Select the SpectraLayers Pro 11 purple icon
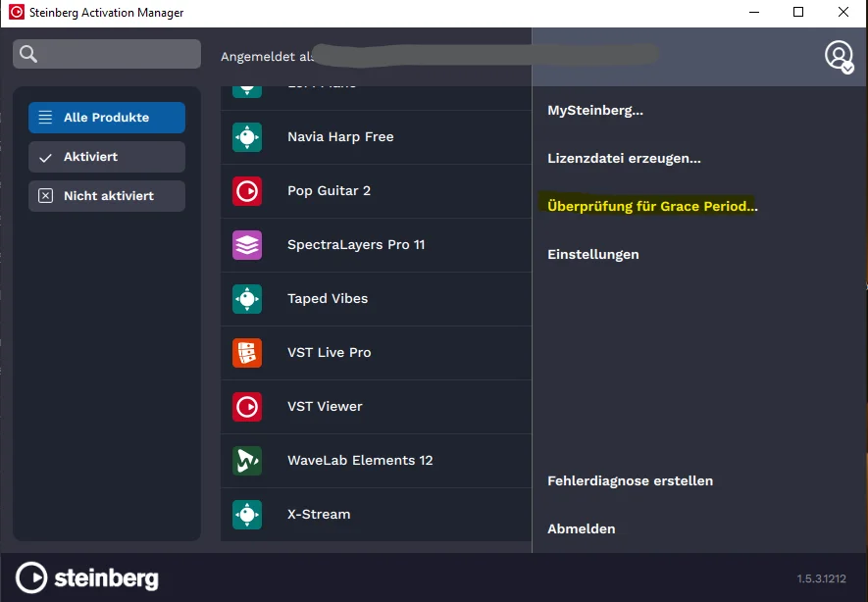 pyautogui.click(x=247, y=245)
